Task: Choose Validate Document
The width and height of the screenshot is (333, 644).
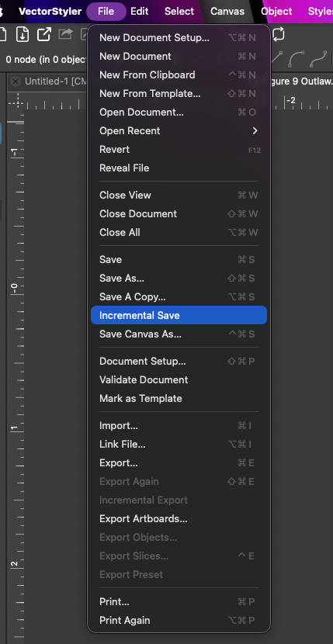Action: click(179, 380)
